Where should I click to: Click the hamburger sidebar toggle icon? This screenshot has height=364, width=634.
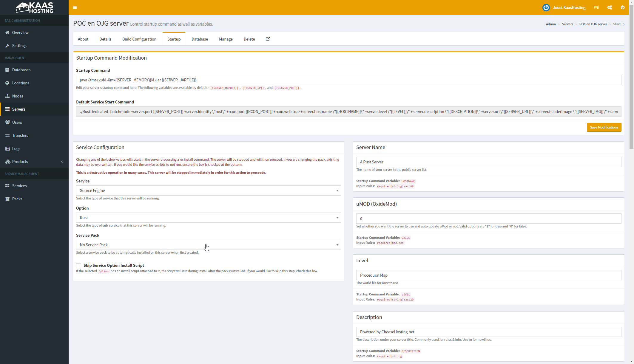coord(75,7)
